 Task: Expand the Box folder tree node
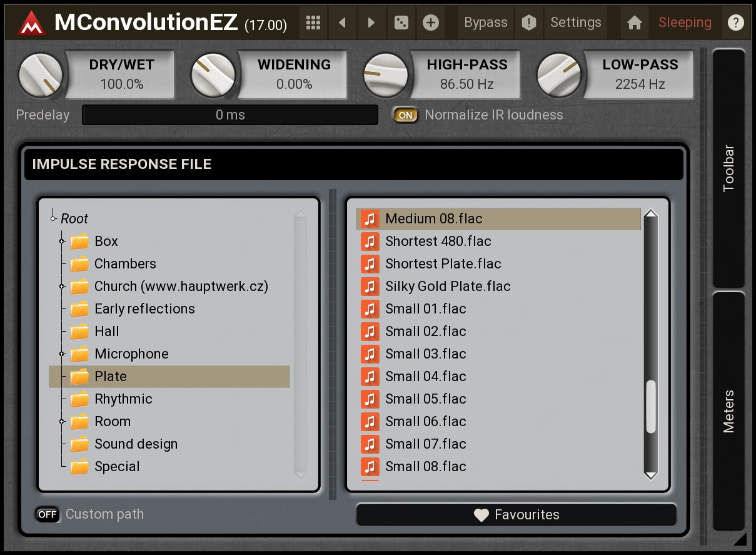[62, 242]
